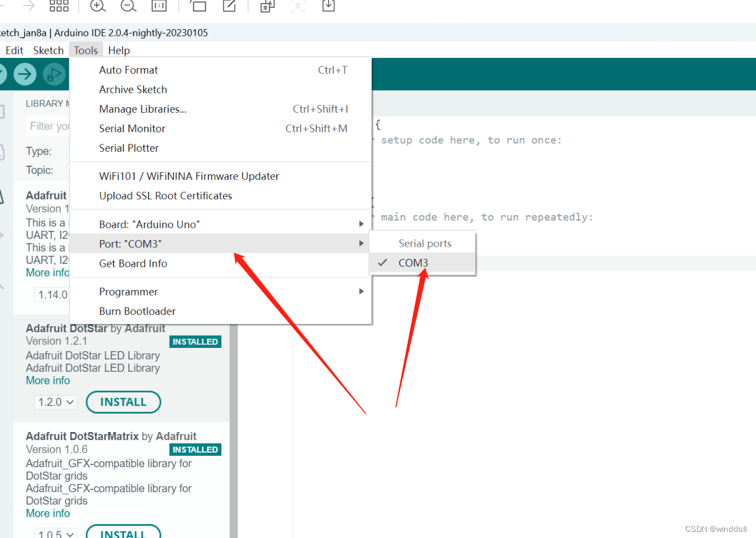Click INSTALLED badge on Adafruit DotStarMatrix

195,450
